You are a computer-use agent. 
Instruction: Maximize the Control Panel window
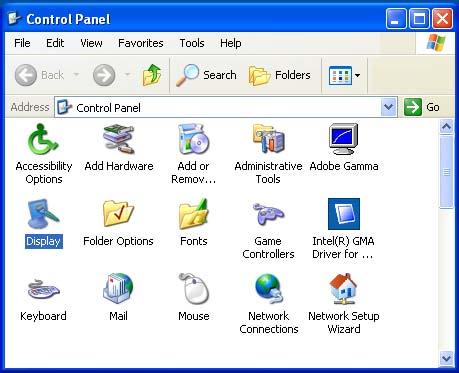[419, 19]
